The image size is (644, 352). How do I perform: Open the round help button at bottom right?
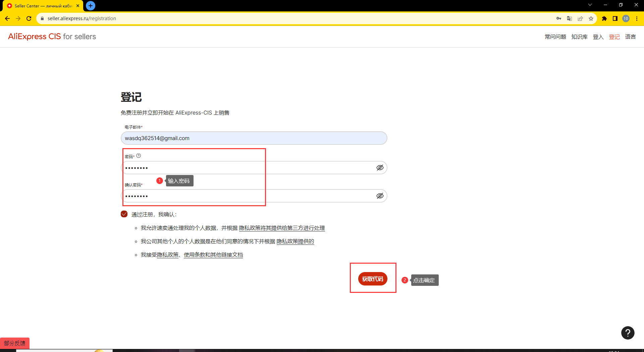[628, 333]
